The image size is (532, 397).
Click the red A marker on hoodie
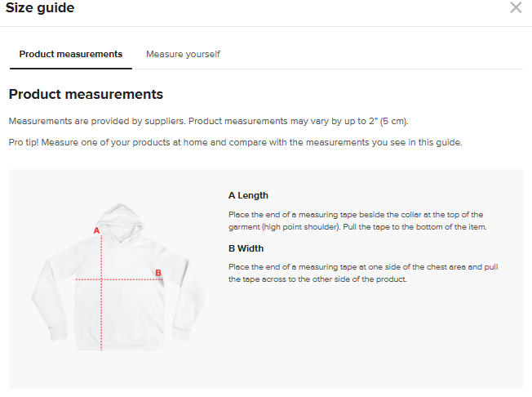click(96, 230)
